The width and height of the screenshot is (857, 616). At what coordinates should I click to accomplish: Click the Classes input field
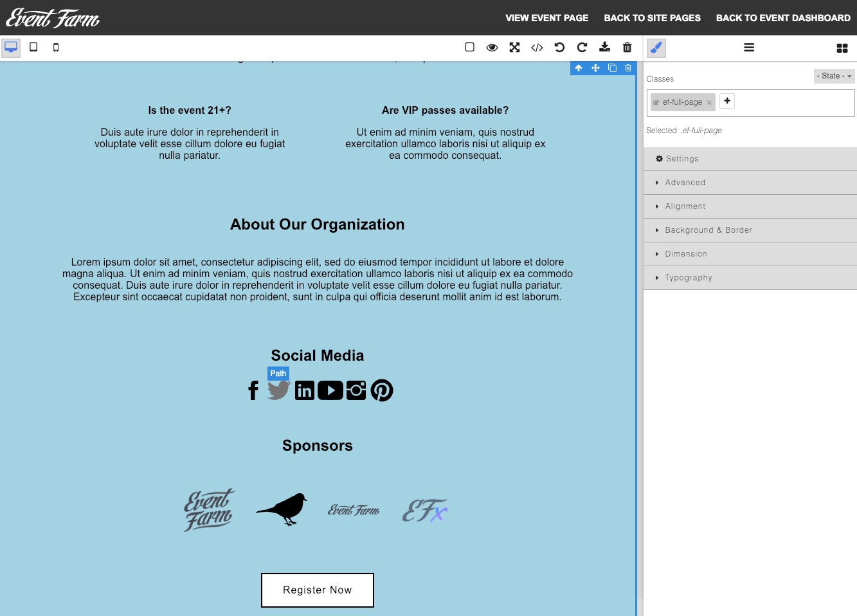click(750, 103)
